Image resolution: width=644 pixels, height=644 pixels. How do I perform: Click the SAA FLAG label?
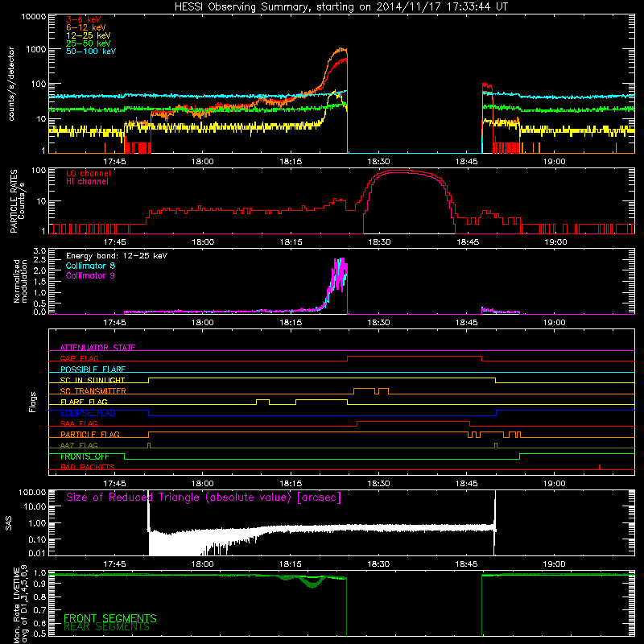click(x=79, y=423)
